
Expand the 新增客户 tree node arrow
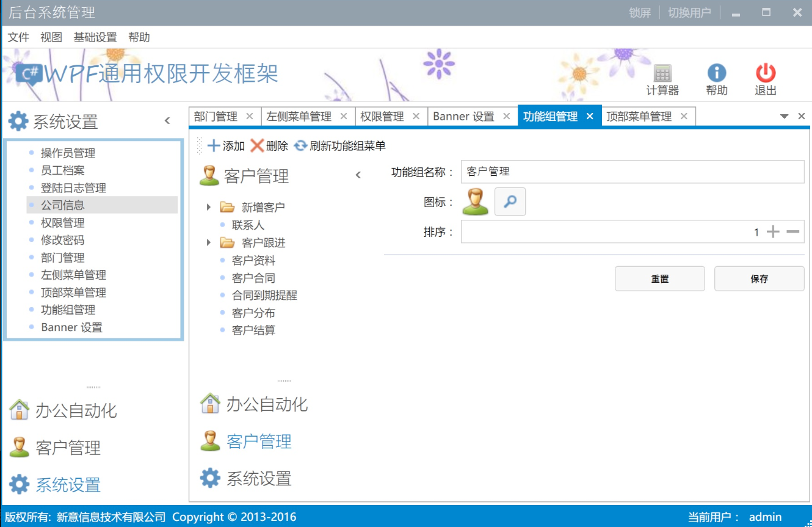pyautogui.click(x=209, y=208)
